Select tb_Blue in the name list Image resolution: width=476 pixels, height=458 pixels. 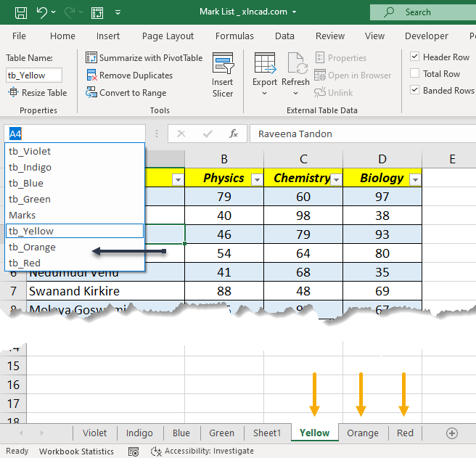75,183
